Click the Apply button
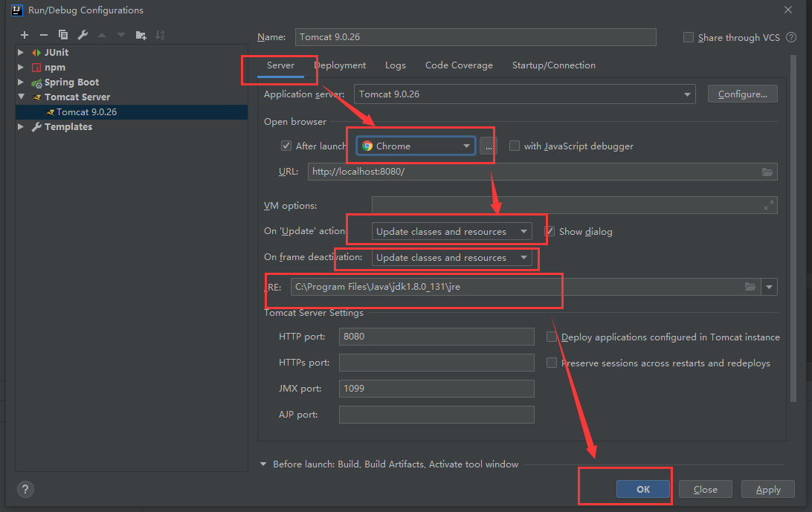The image size is (812, 512). coord(768,489)
